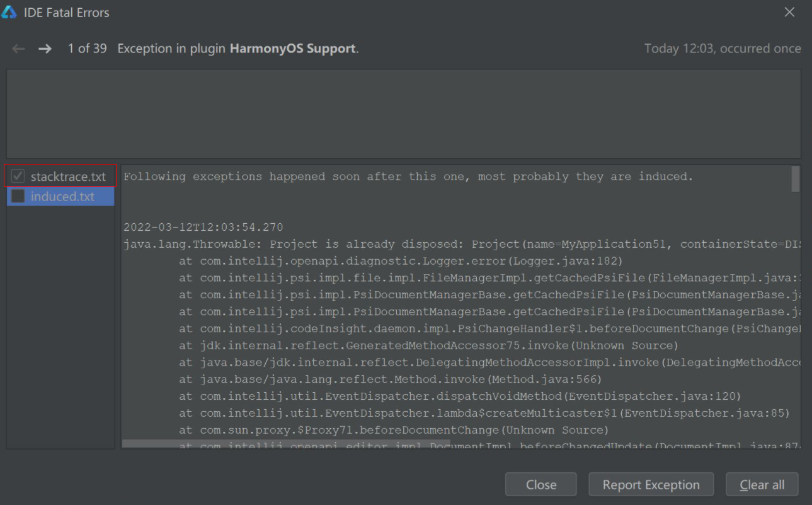Click the Method.invoke(Method.java:566) line
This screenshot has width=812, height=505.
[x=391, y=380]
